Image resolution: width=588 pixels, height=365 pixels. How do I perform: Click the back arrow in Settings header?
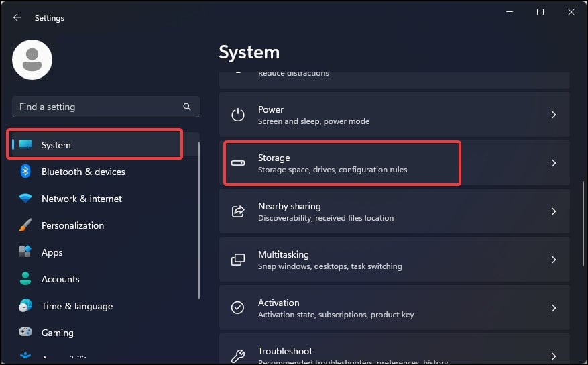click(x=17, y=17)
